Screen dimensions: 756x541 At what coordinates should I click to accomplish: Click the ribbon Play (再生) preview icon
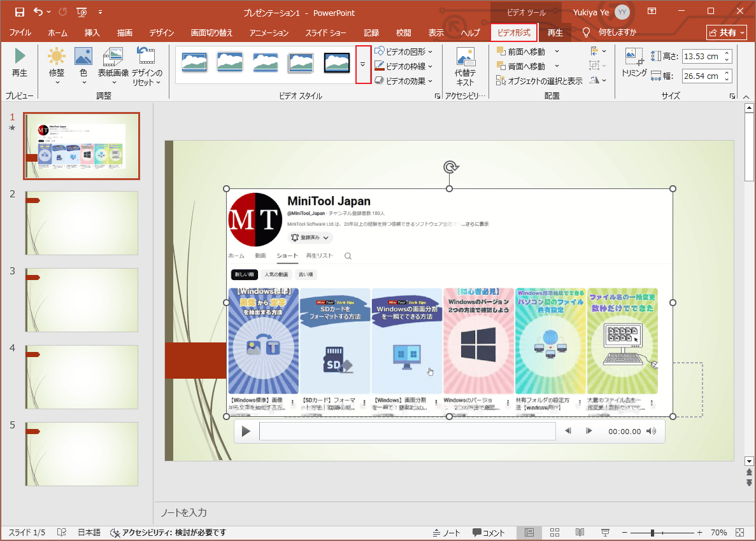(20, 57)
